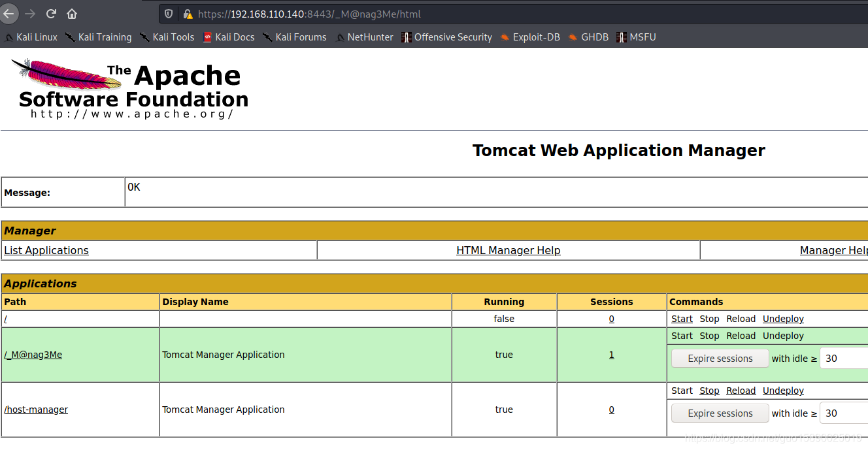Image resolution: width=868 pixels, height=450 pixels.
Task: Open the GHDB bookmark
Action: pyautogui.click(x=588, y=37)
